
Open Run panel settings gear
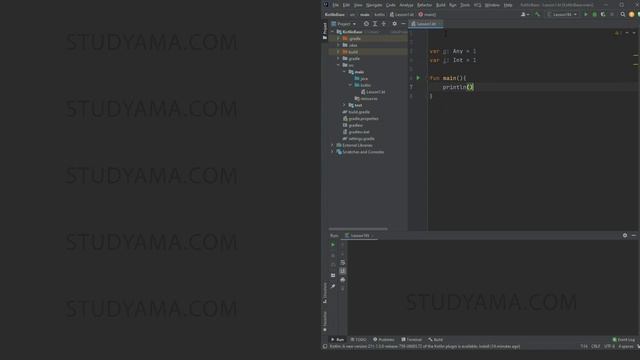click(x=625, y=236)
